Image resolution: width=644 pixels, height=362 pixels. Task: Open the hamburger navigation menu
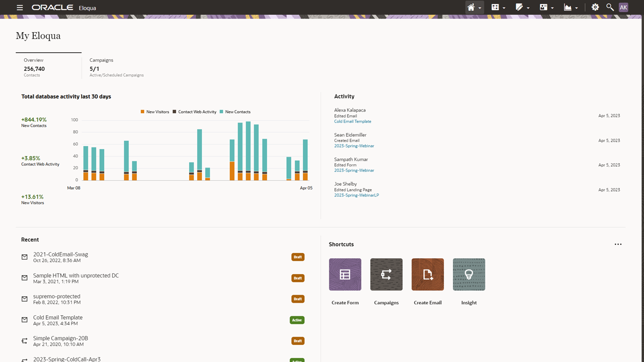pyautogui.click(x=20, y=8)
